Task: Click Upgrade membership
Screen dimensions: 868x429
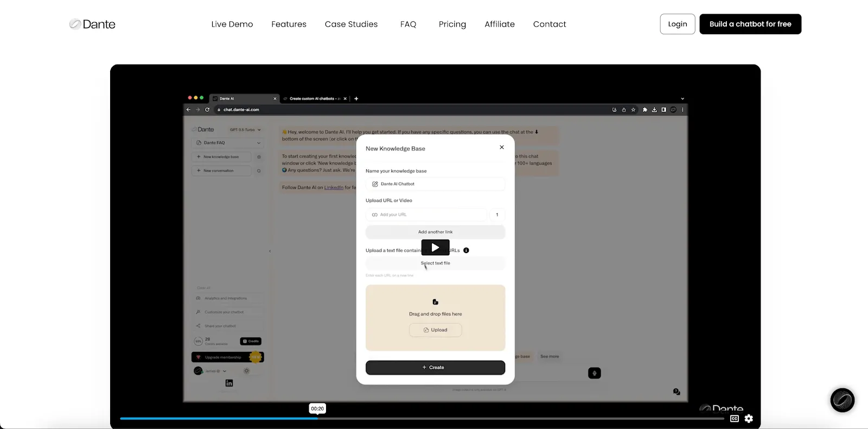Action: point(227,357)
